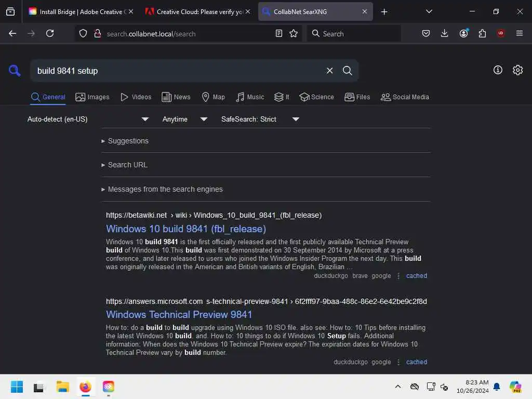Switch to Install Bridge Adobe tab
The width and height of the screenshot is (532, 399).
pyautogui.click(x=81, y=11)
